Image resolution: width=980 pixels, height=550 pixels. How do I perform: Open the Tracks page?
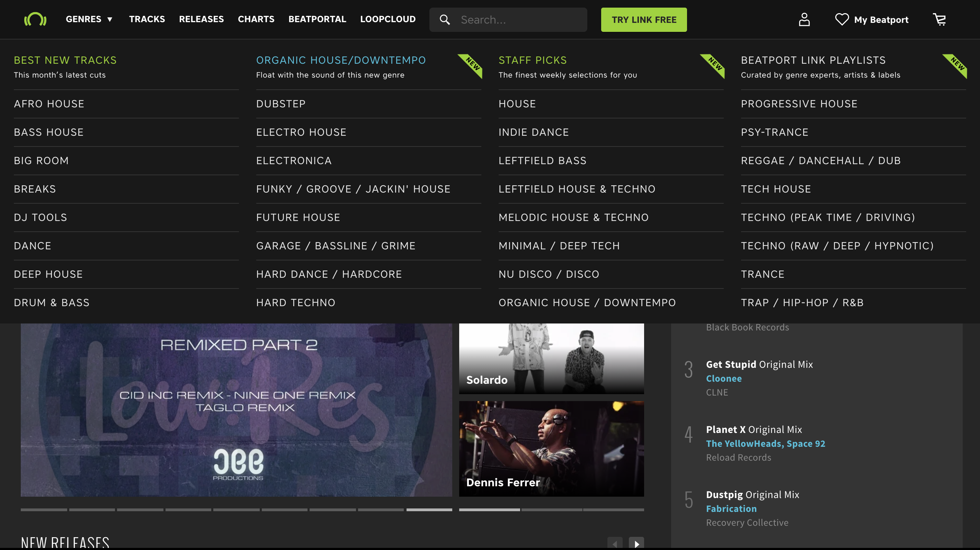coord(147,19)
